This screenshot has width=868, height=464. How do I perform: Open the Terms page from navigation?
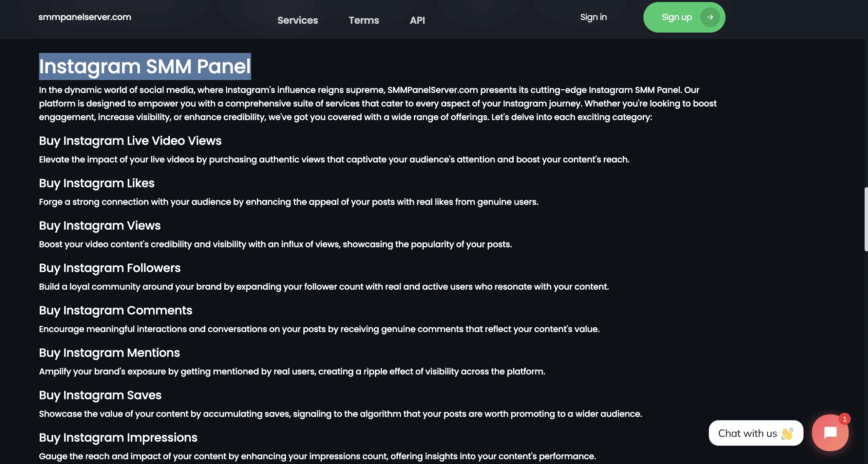pyautogui.click(x=364, y=20)
